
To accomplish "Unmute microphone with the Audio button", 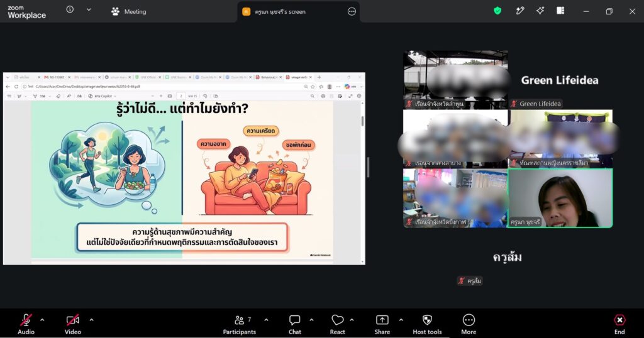I will click(26, 324).
